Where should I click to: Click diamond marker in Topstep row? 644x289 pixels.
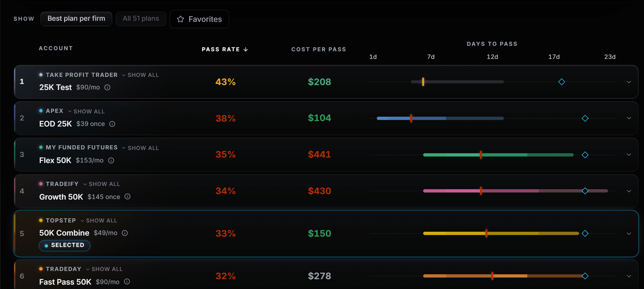(x=585, y=233)
